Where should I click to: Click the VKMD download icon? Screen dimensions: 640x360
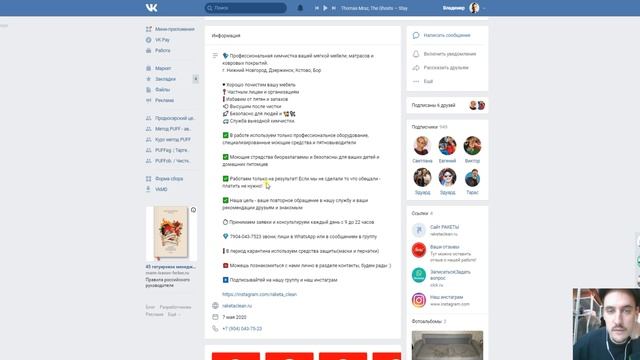(149, 189)
